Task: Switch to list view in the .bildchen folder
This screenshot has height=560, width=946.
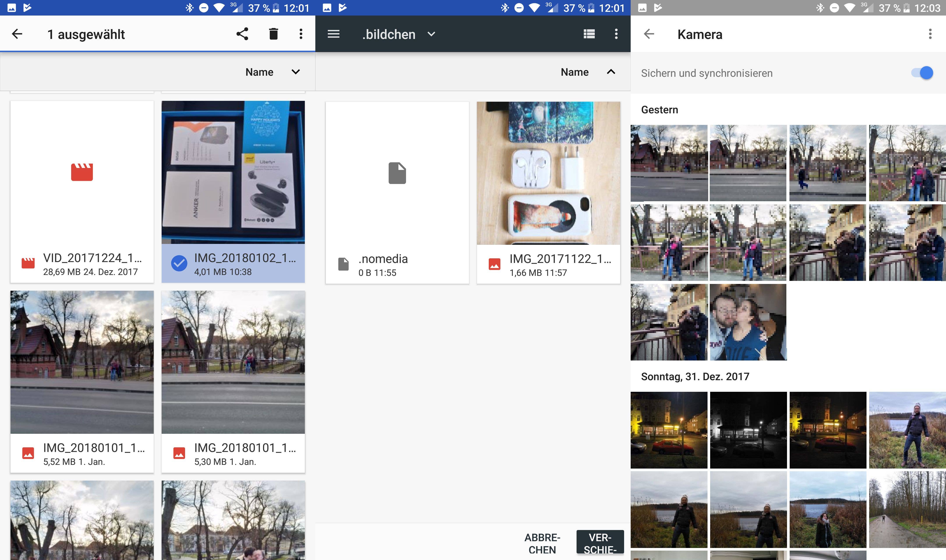Action: coord(589,34)
